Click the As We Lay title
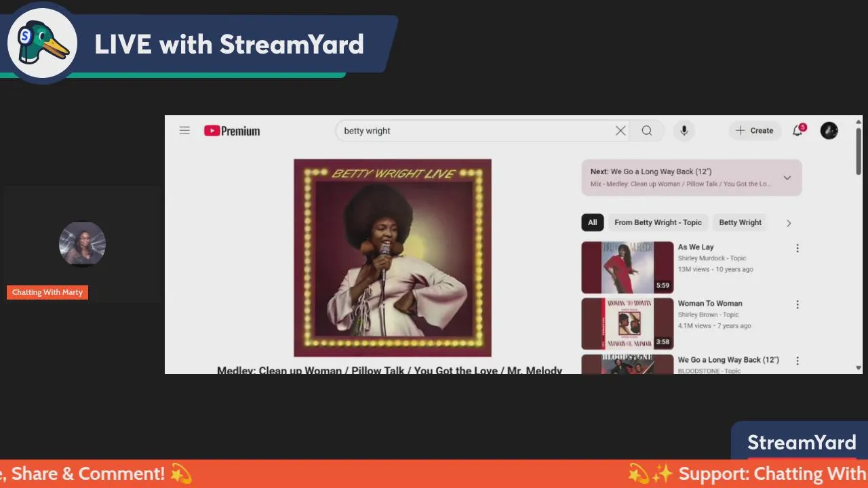 pos(696,247)
